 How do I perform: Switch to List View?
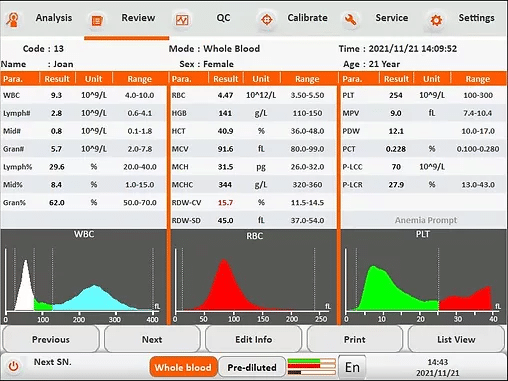(x=456, y=339)
